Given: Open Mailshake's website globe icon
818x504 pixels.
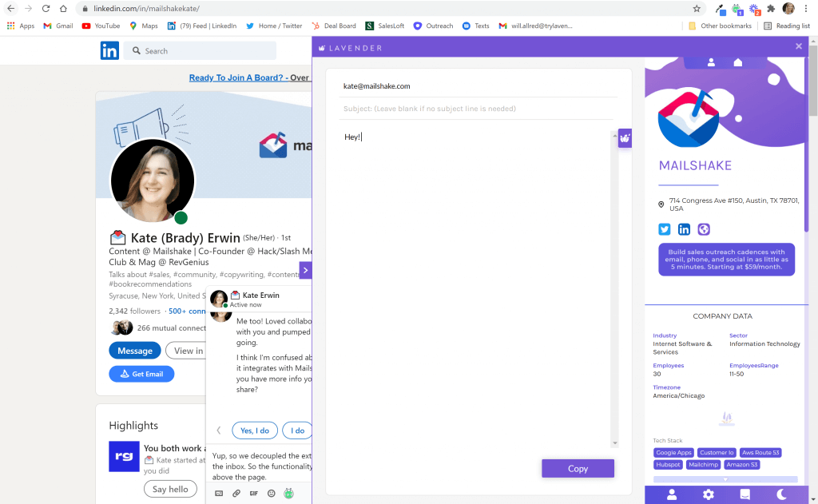Looking at the screenshot, I should [704, 229].
